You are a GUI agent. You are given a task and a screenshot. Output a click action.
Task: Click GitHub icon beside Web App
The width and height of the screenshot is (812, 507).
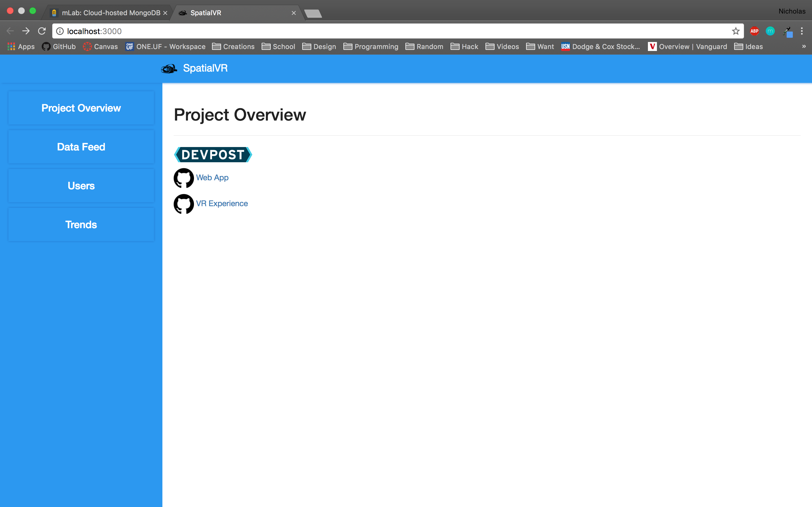point(184,178)
